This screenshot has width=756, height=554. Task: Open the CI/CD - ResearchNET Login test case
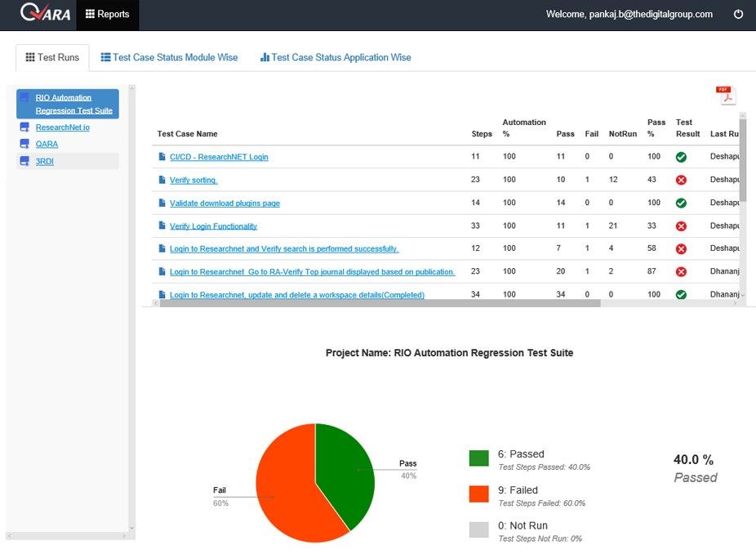pos(219,157)
